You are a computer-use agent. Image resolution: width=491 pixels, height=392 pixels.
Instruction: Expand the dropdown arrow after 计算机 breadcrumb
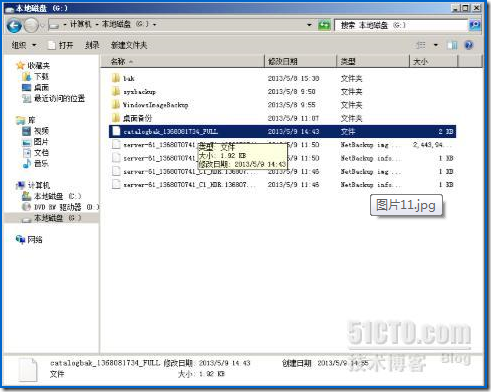click(x=97, y=25)
